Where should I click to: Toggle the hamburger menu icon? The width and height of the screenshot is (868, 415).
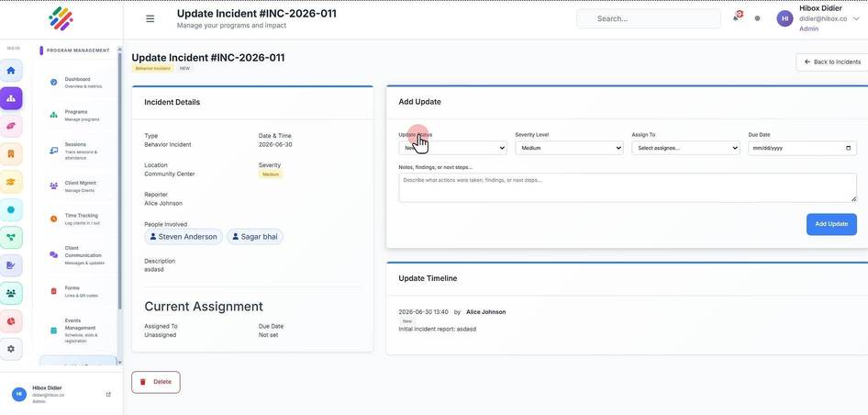point(150,18)
